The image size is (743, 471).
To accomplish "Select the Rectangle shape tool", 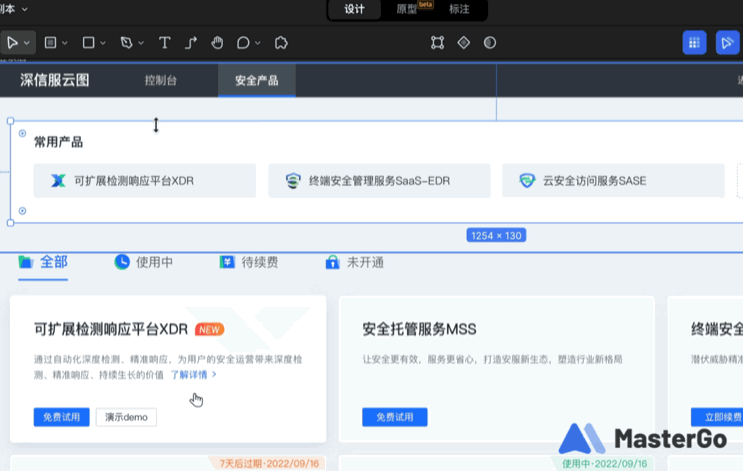I will click(x=88, y=43).
